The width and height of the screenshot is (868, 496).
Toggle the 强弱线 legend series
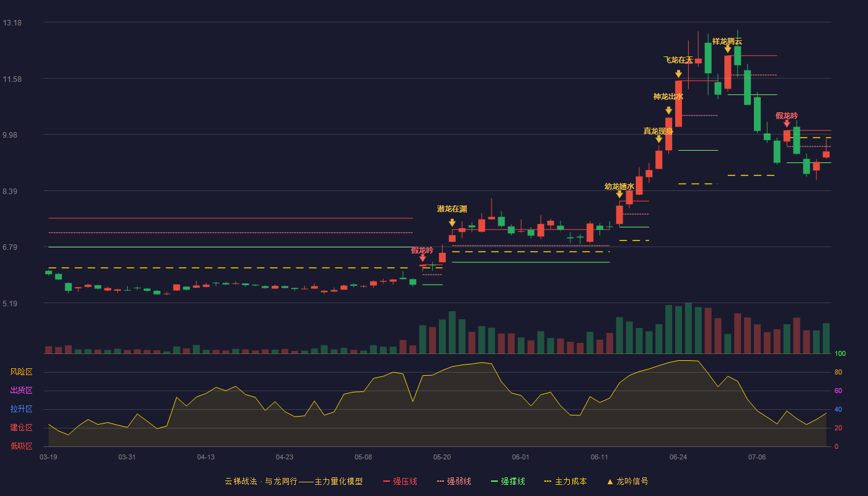click(x=454, y=481)
